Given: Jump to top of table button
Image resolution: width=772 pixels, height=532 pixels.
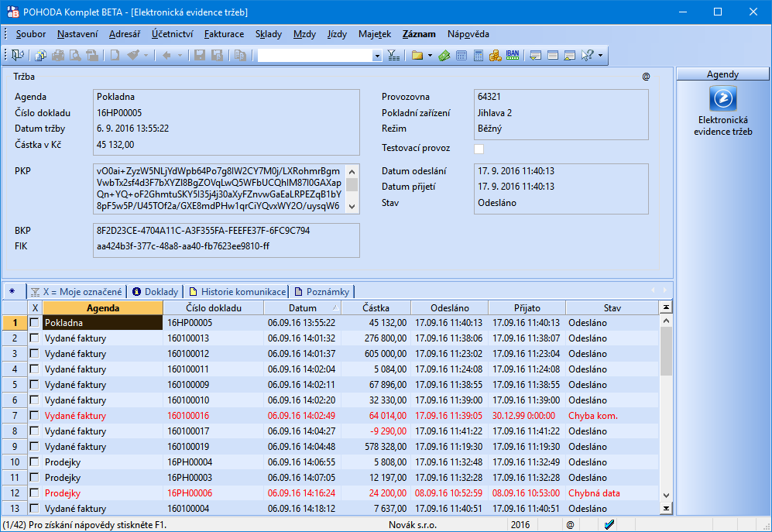Looking at the screenshot, I should click(666, 307).
